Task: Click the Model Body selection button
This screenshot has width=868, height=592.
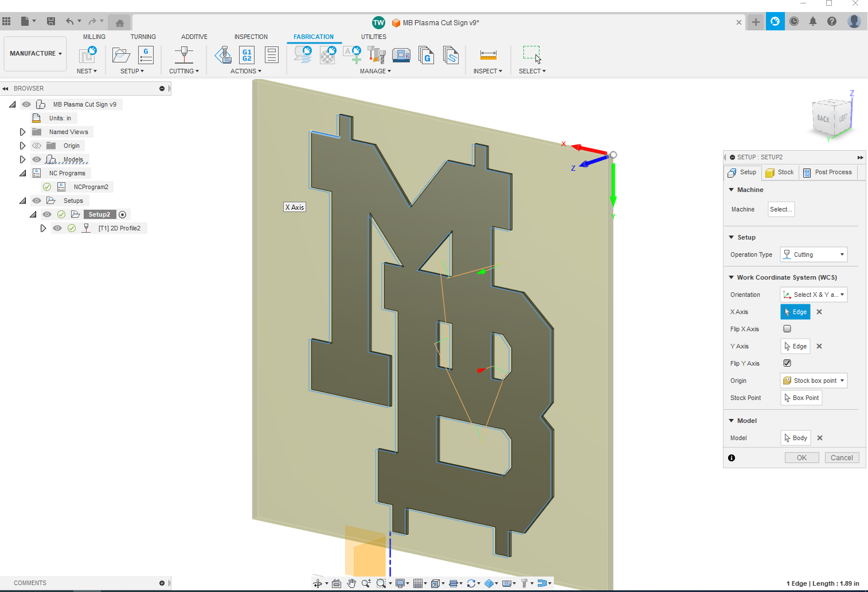Action: click(796, 438)
